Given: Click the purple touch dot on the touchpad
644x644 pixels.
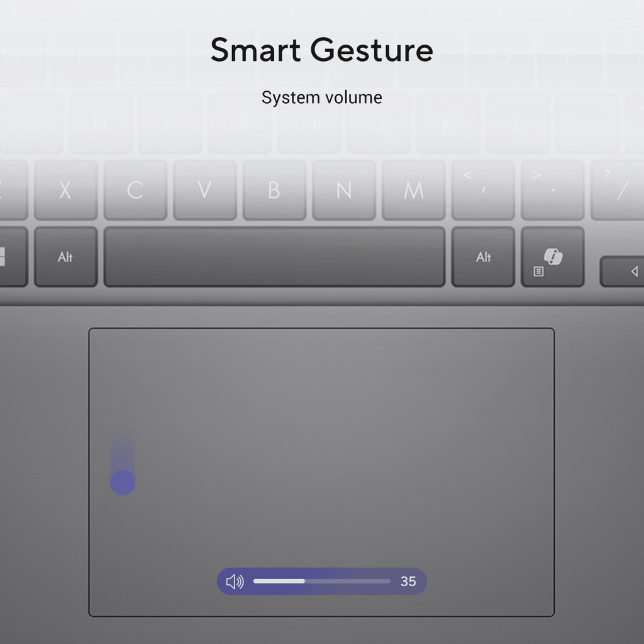Looking at the screenshot, I should coord(123,482).
